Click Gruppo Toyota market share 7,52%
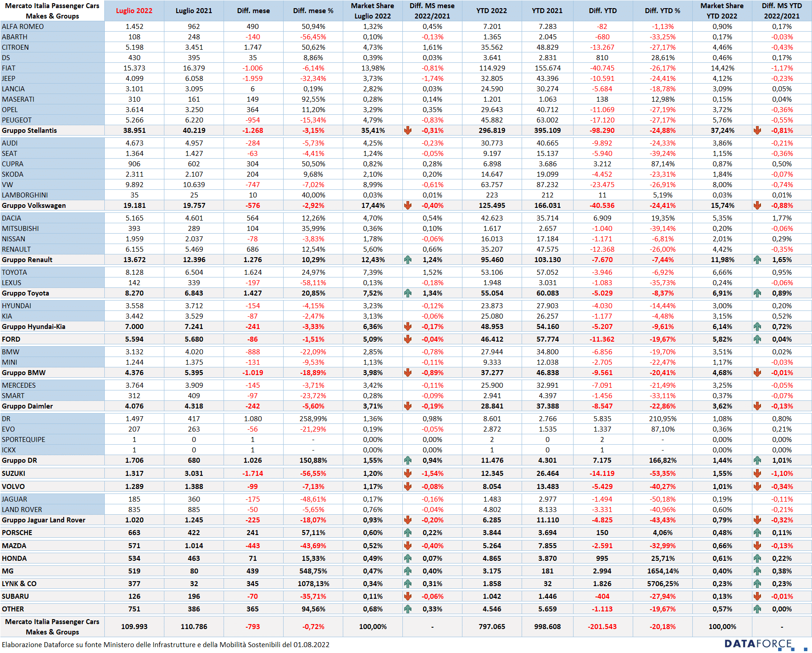Screen dimensions: 812x653 pos(373,293)
